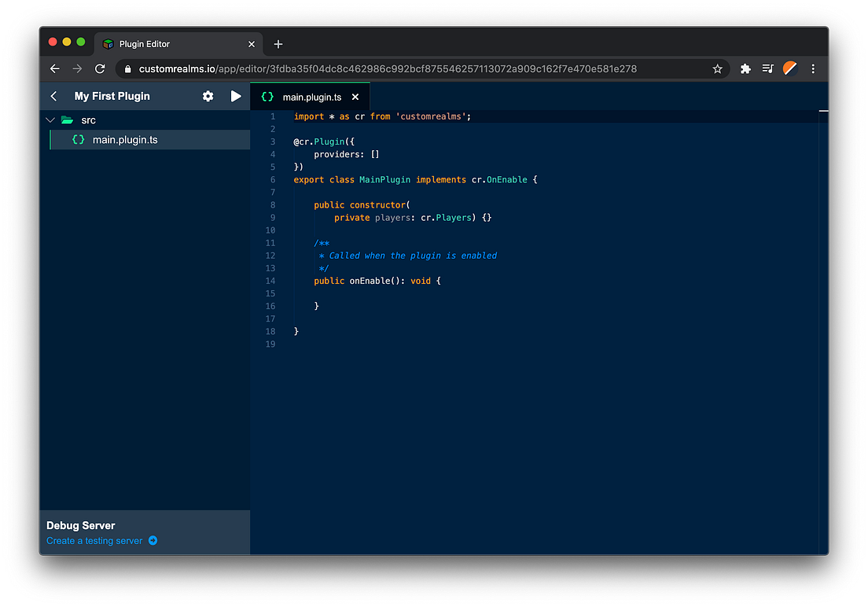The width and height of the screenshot is (868, 607).
Task: Open the Chrome three-dot menu
Action: (x=813, y=68)
